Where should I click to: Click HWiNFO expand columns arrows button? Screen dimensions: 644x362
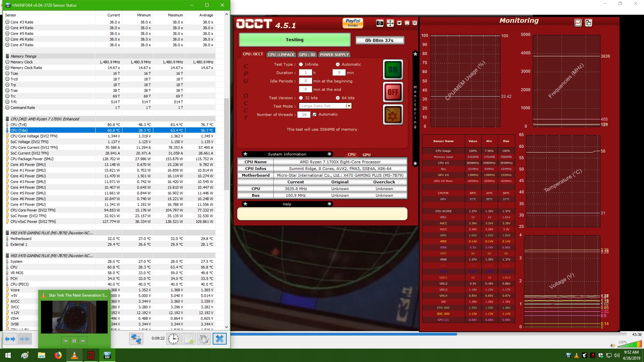(10, 339)
